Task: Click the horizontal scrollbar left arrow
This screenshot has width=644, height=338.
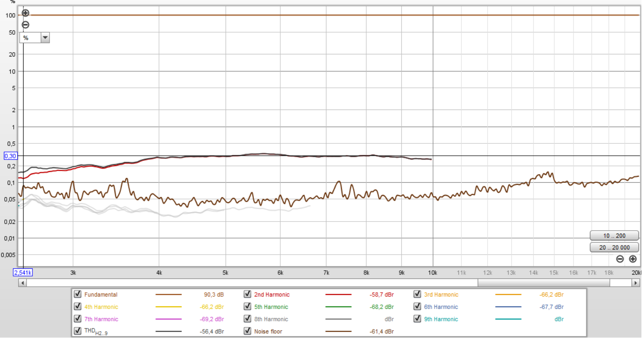Action: (x=23, y=283)
